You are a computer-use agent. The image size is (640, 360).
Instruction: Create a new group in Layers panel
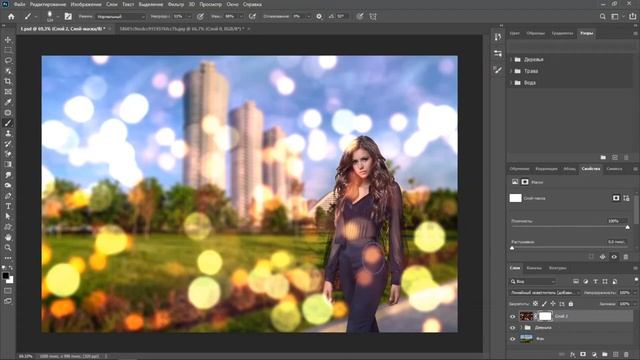605,354
